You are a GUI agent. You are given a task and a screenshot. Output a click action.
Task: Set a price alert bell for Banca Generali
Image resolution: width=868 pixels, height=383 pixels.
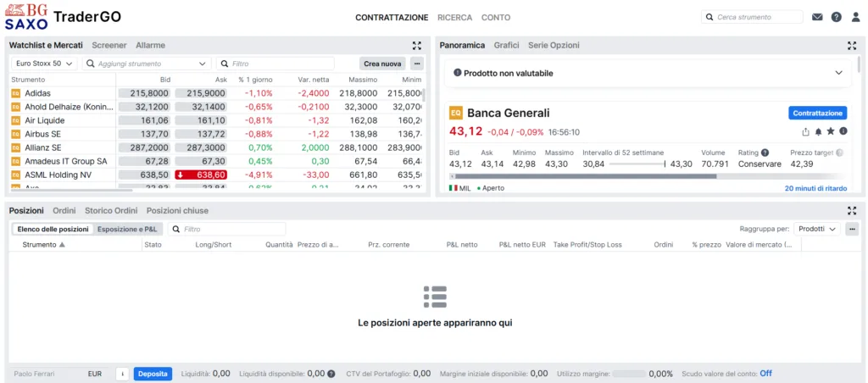(x=818, y=131)
